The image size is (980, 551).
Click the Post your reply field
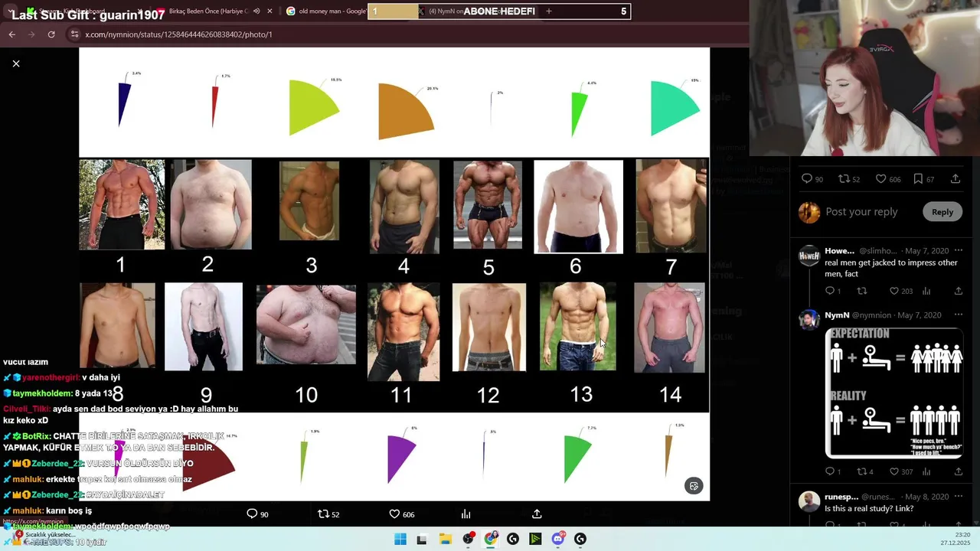coord(861,212)
